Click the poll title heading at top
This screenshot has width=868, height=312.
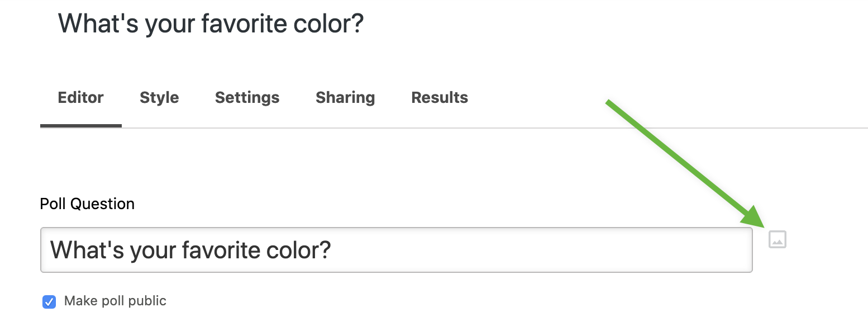(x=211, y=23)
